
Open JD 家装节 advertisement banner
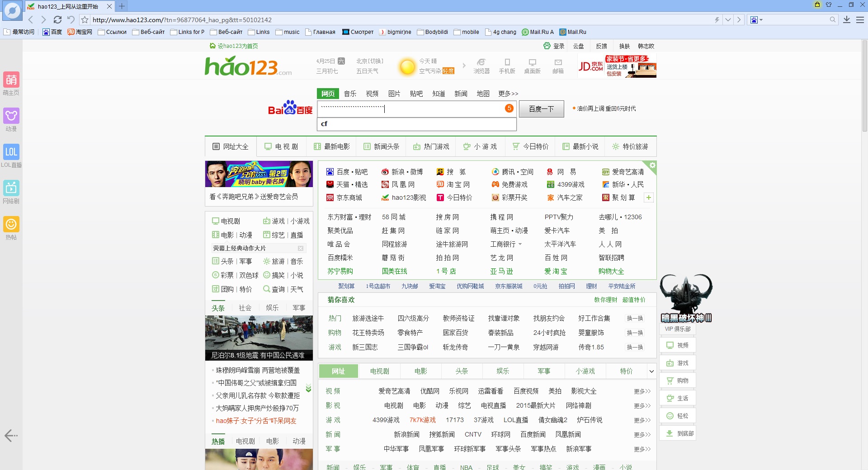(617, 66)
